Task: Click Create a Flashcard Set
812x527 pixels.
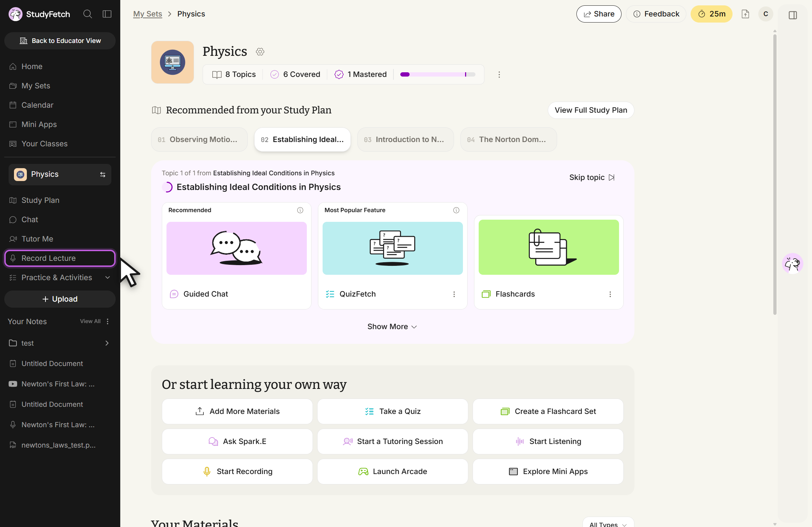Action: click(x=548, y=411)
